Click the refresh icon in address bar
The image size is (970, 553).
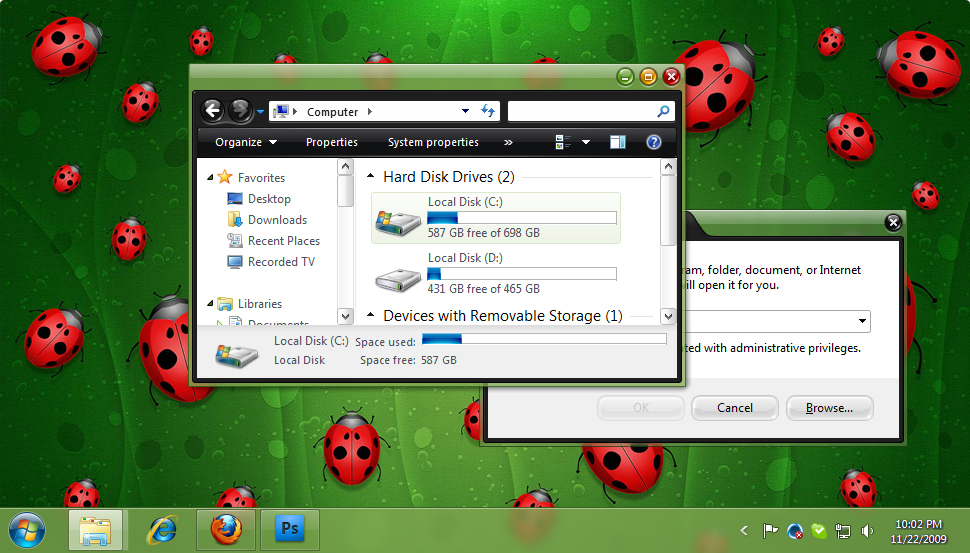tap(489, 111)
